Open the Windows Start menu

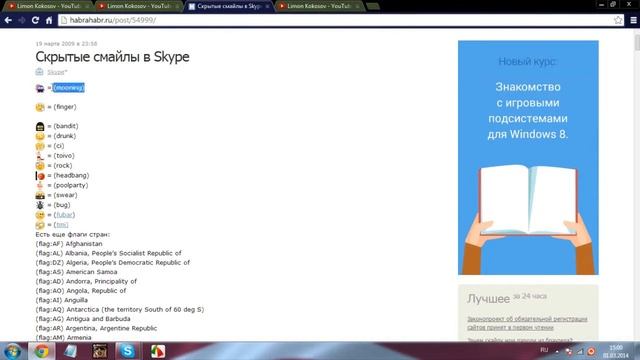[x=13, y=351]
